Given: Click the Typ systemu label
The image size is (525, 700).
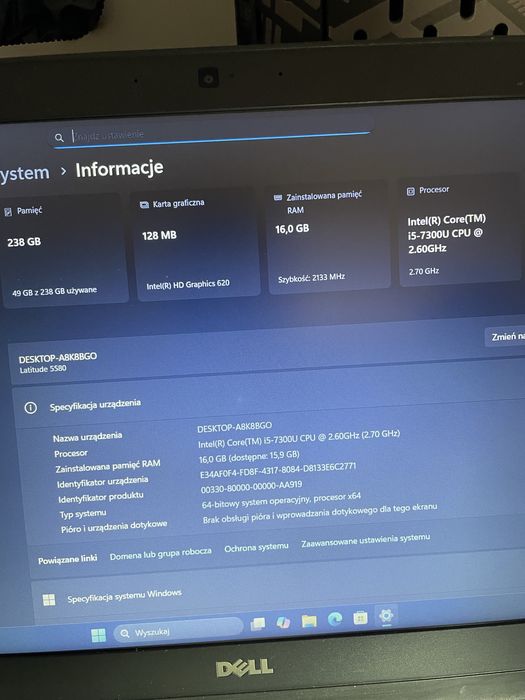Looking at the screenshot, I should (83, 514).
